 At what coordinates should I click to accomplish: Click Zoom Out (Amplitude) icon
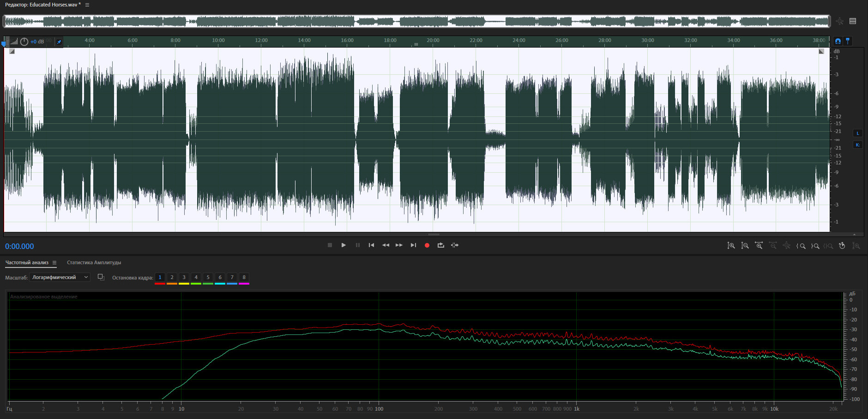(745, 246)
